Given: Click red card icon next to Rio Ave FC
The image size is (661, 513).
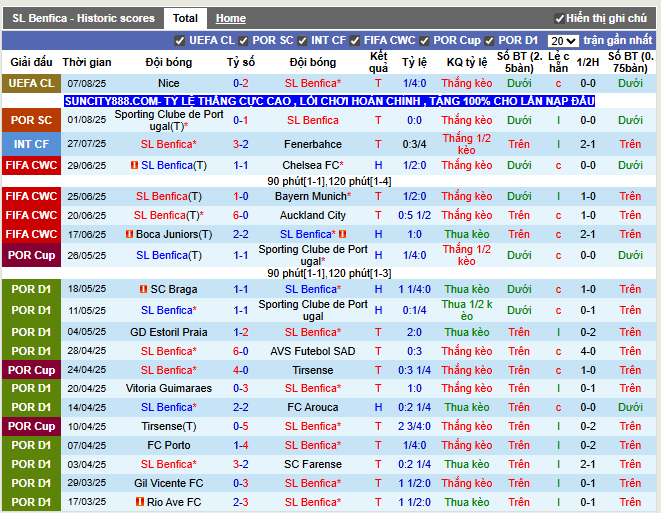Looking at the screenshot, I should (x=140, y=502).
